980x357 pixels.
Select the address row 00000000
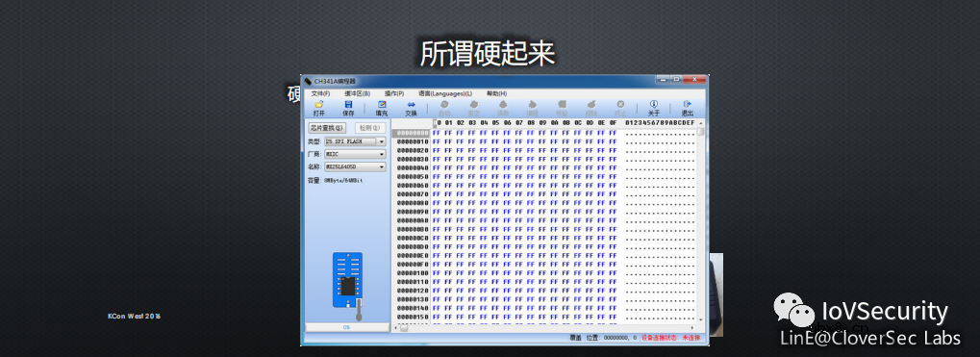[x=412, y=133]
